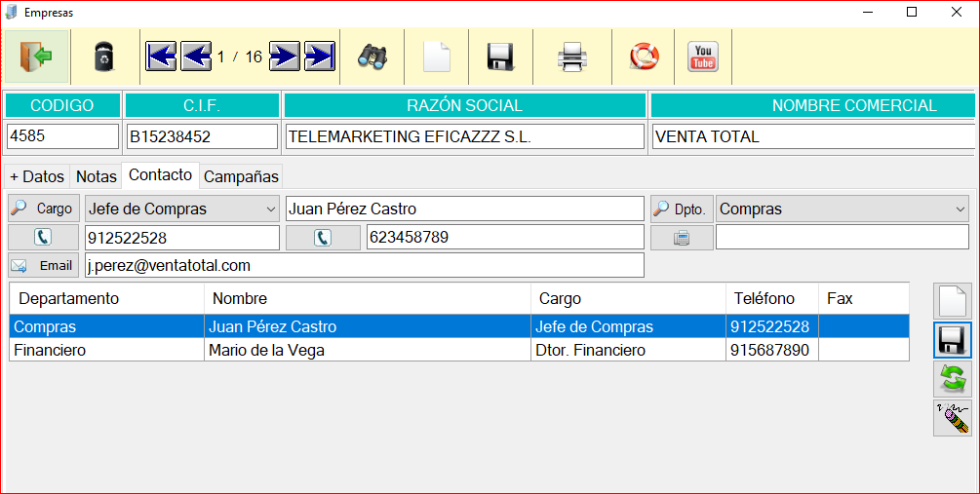Click mobile phone icon button
The image size is (980, 494).
(323, 238)
